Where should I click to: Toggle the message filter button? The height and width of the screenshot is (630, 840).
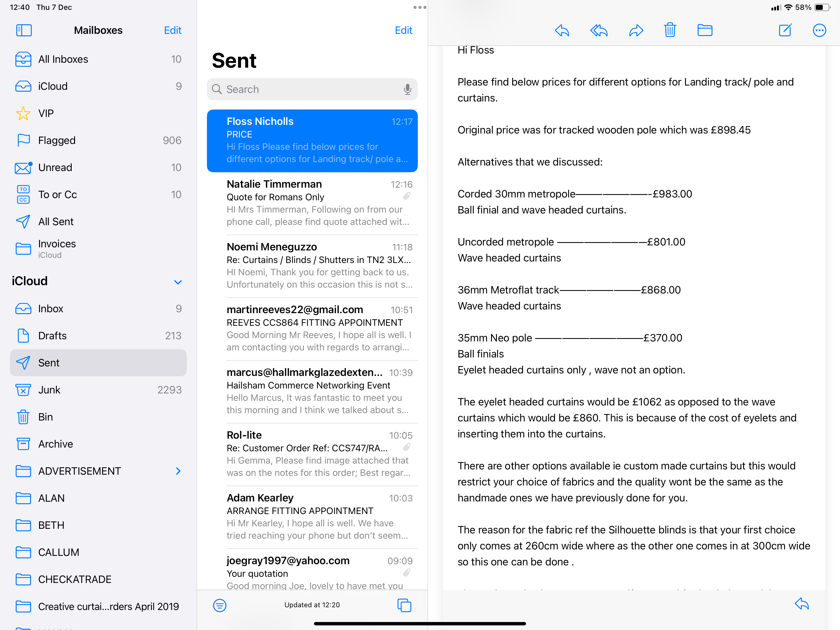point(220,605)
